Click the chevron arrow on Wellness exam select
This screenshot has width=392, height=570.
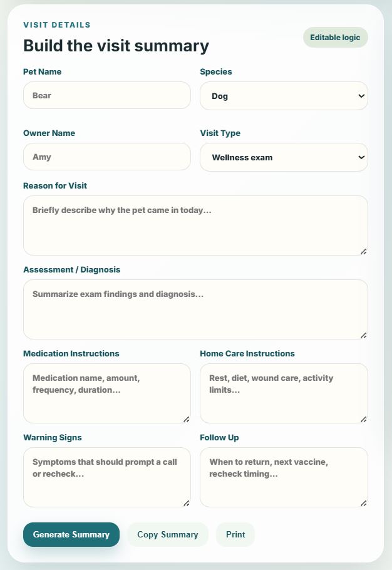pyautogui.click(x=361, y=157)
